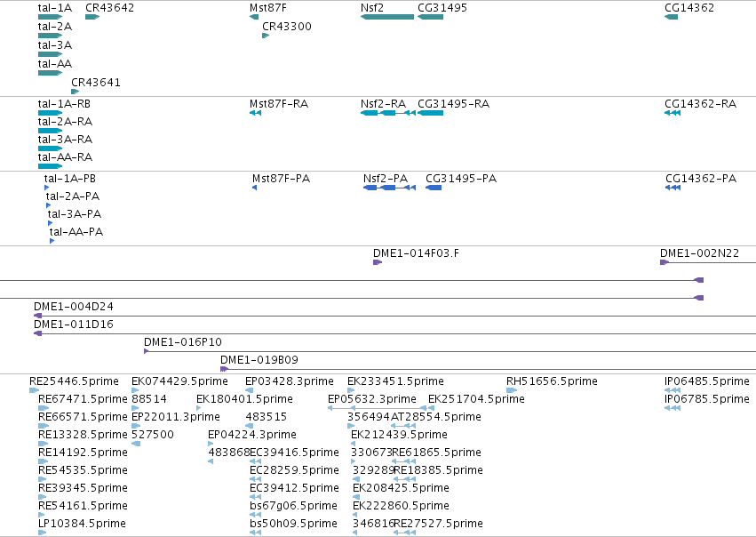The width and height of the screenshot is (756, 537).
Task: Select the EP22011.3prime EST label
Action: click(176, 417)
